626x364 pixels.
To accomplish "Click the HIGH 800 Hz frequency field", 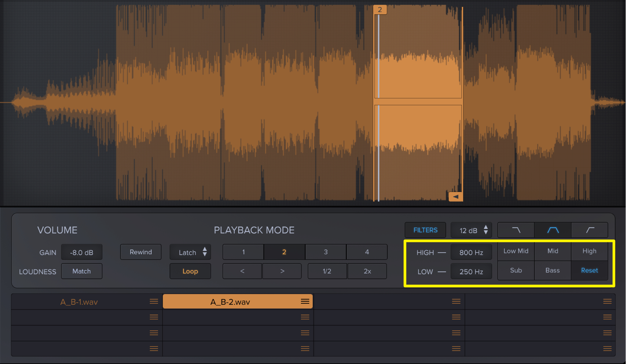I will pos(472,253).
